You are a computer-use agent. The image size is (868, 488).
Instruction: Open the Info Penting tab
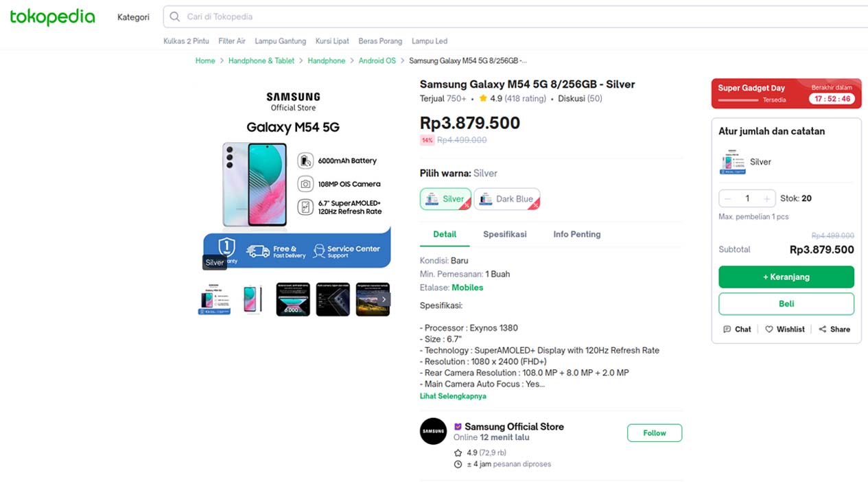click(x=576, y=234)
